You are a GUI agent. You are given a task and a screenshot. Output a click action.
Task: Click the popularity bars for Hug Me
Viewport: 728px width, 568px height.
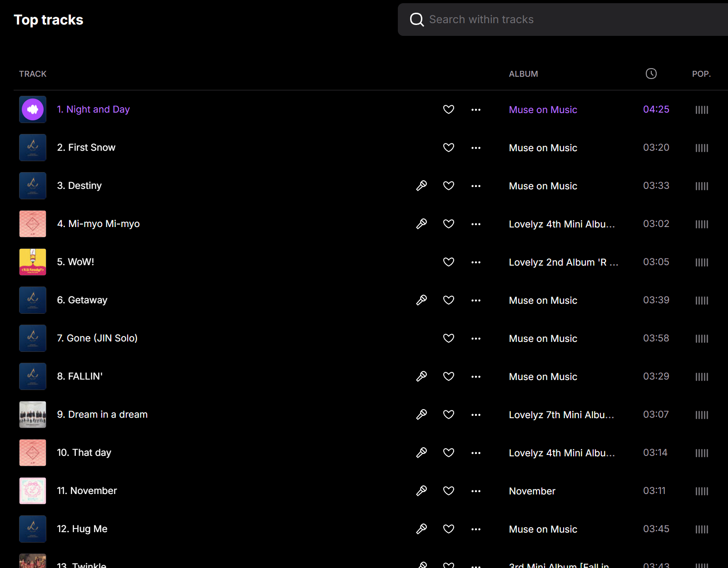[x=702, y=529]
